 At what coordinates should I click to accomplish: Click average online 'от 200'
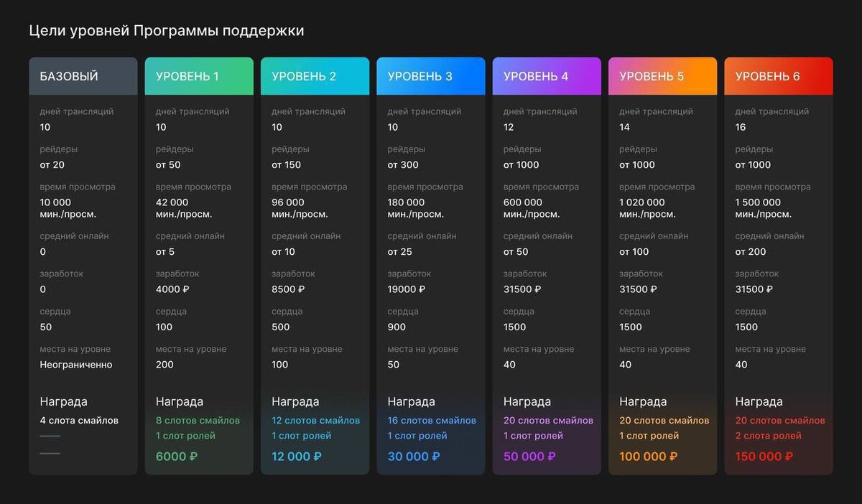click(x=751, y=252)
